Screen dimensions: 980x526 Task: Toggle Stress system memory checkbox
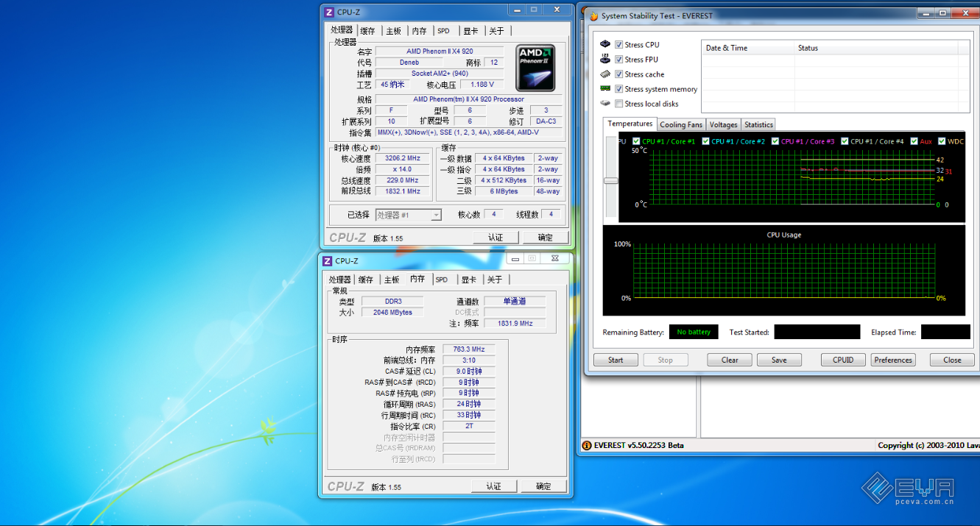pos(619,89)
